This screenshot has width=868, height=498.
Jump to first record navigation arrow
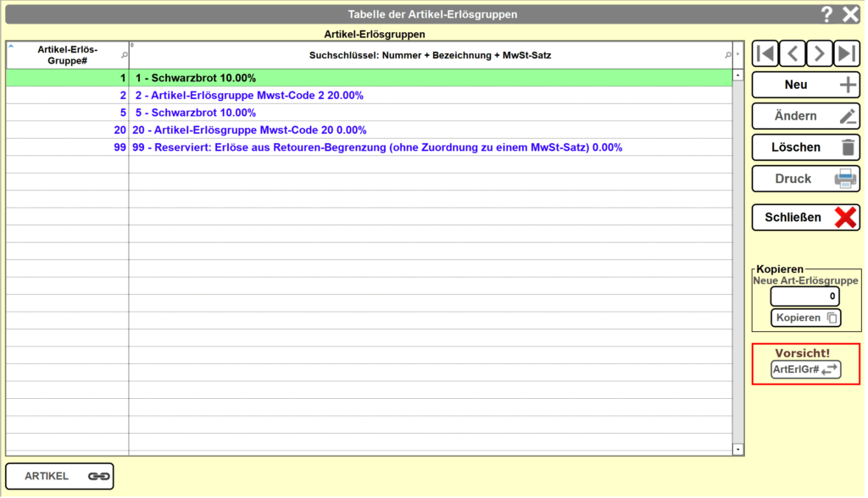(765, 53)
